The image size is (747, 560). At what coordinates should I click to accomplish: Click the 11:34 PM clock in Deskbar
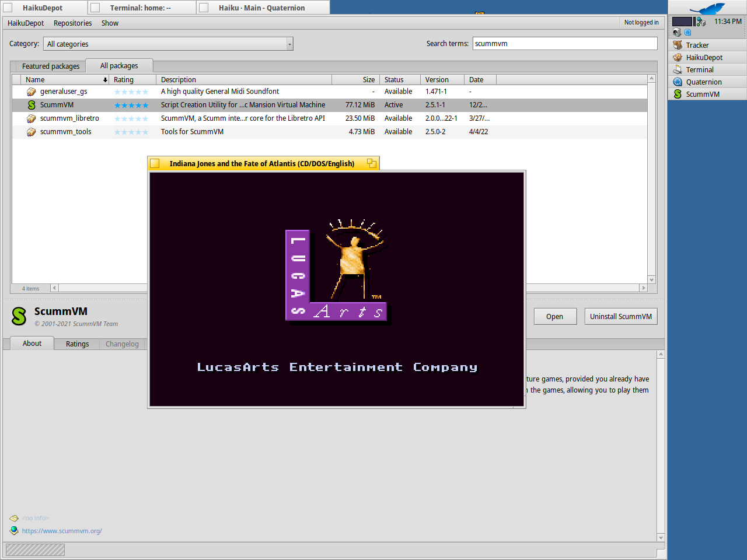click(728, 22)
